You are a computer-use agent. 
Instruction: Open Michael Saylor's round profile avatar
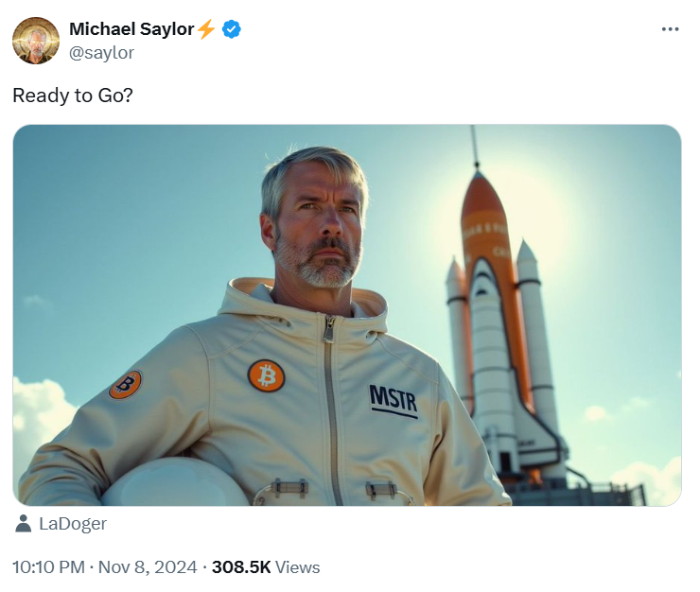(36, 41)
